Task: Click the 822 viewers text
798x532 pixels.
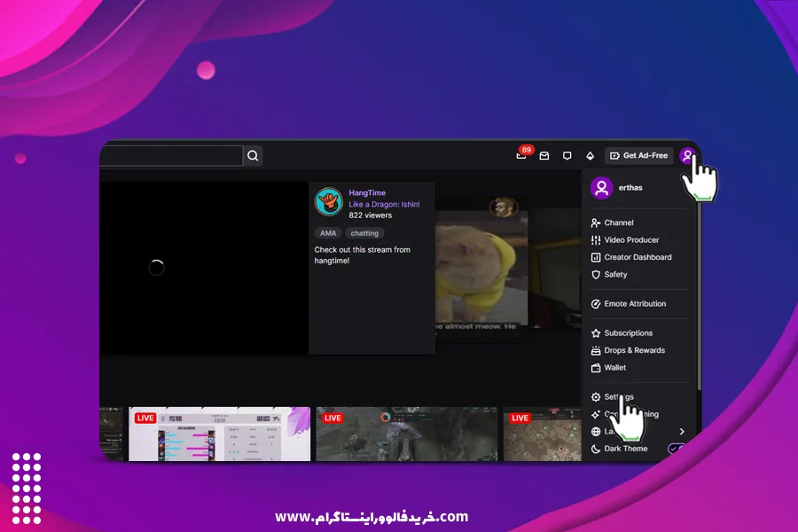Action: pyautogui.click(x=370, y=215)
